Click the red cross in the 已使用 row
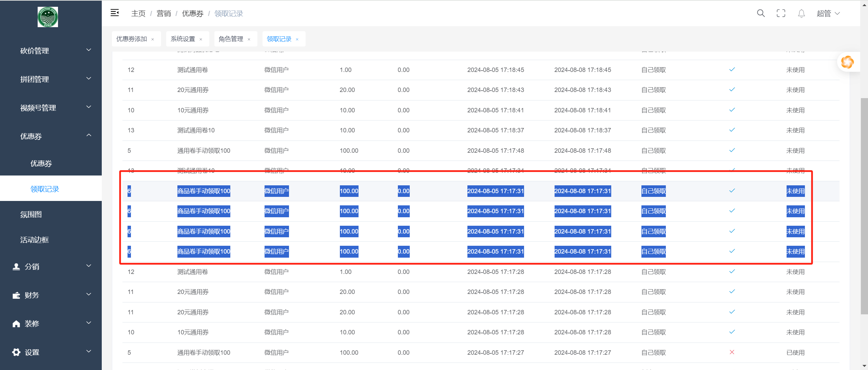868x370 pixels. pos(732,352)
